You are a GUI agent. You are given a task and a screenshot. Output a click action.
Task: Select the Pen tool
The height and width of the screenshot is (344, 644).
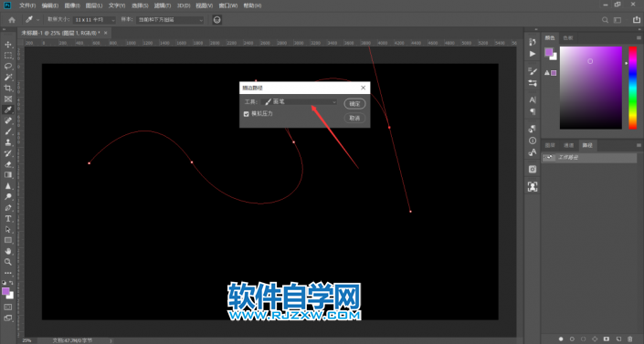(x=8, y=208)
